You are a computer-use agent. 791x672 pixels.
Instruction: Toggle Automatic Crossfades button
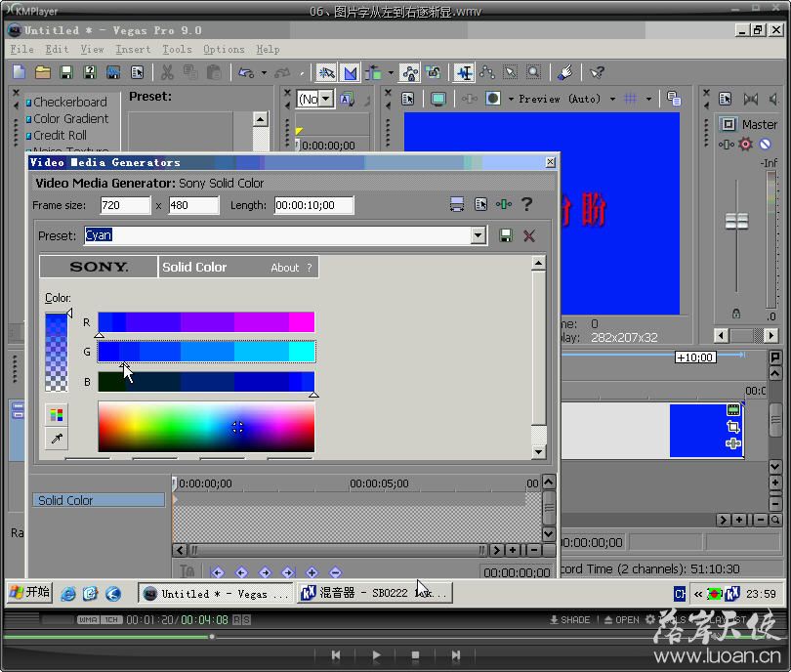[351, 73]
